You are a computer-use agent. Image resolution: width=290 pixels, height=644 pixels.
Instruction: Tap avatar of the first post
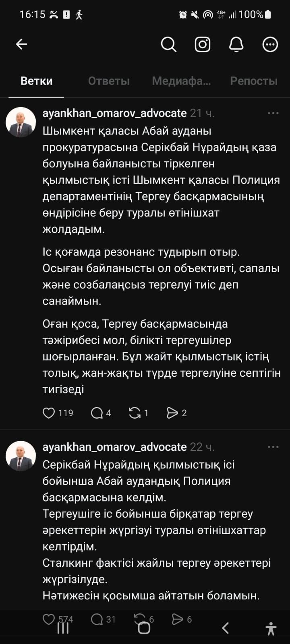[21, 122]
